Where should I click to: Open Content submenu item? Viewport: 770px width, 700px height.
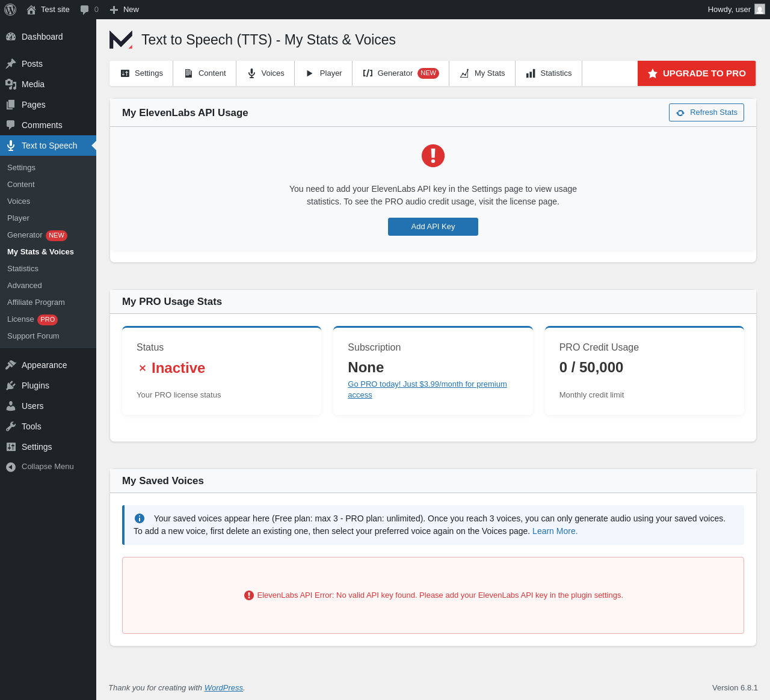tap(48, 185)
